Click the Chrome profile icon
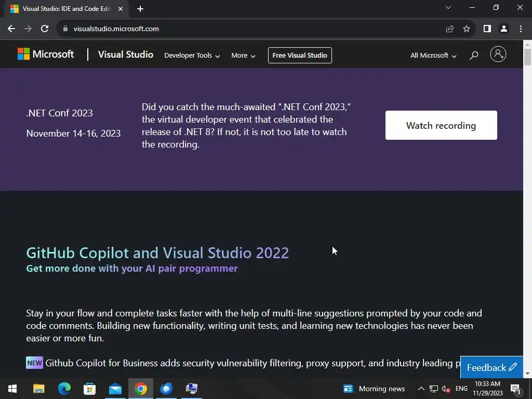 [504, 29]
